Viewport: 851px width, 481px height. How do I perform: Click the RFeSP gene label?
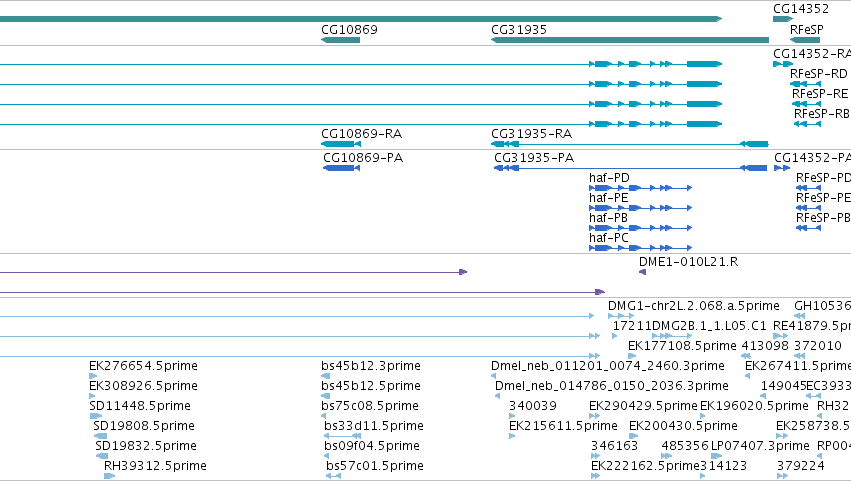tap(806, 30)
